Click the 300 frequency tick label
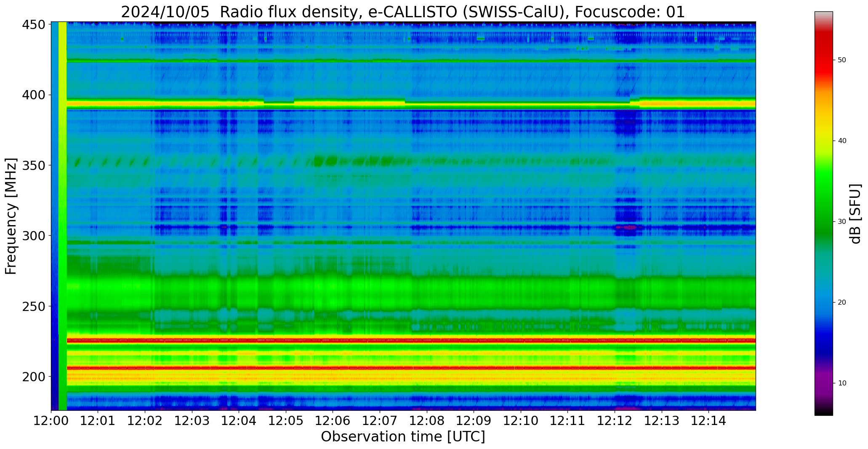 click(x=33, y=236)
